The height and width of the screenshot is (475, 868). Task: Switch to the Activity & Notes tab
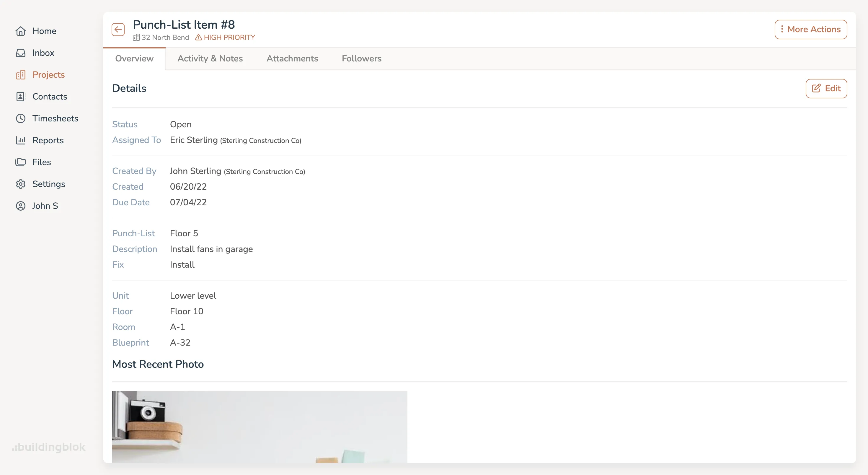(210, 58)
